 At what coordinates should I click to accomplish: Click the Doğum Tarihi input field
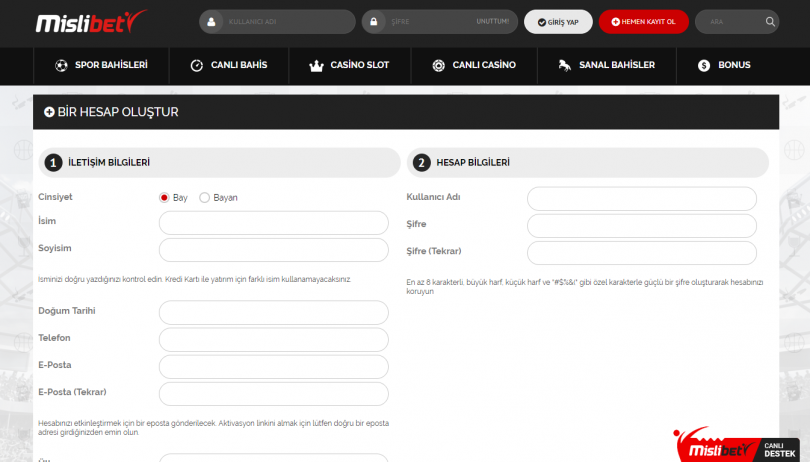pos(274,313)
